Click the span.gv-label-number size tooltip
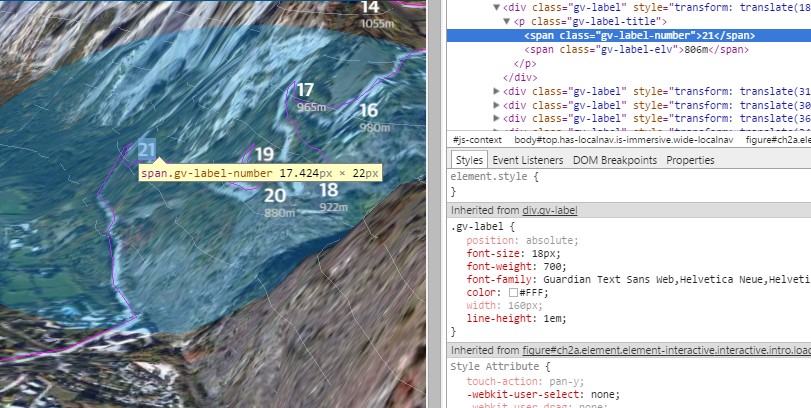Image resolution: width=811 pixels, height=408 pixels. pyautogui.click(x=260, y=173)
